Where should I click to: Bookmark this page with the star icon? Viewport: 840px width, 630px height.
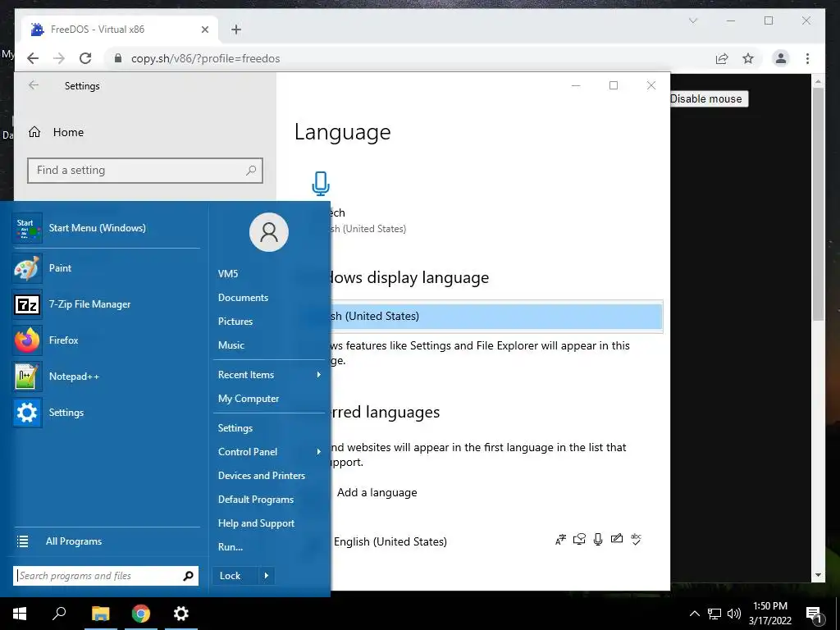(x=748, y=58)
